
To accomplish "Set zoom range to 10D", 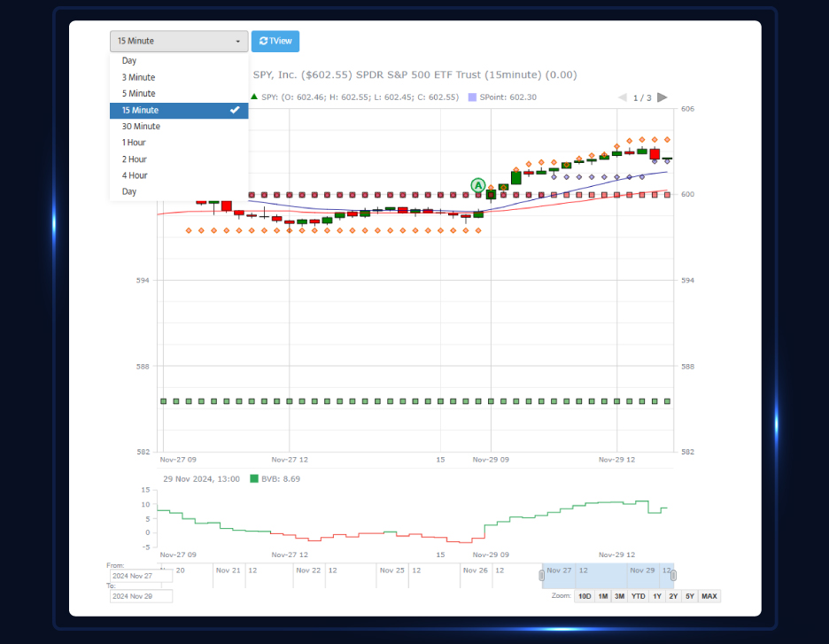I will coord(584,596).
